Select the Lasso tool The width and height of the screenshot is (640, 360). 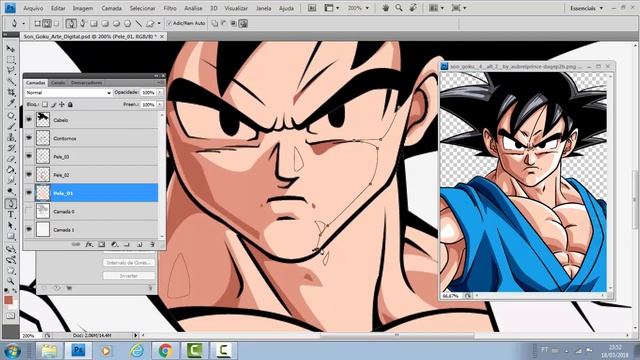point(11,70)
